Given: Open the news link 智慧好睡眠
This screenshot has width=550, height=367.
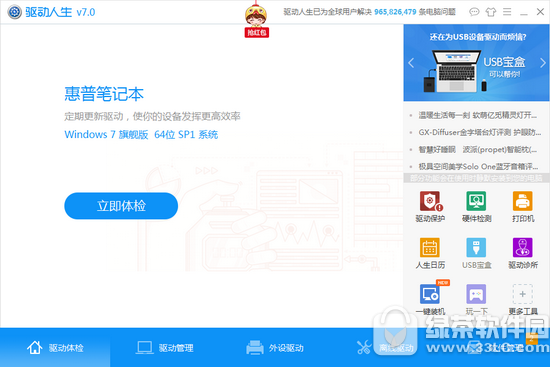Looking at the screenshot, I should 477,150.
